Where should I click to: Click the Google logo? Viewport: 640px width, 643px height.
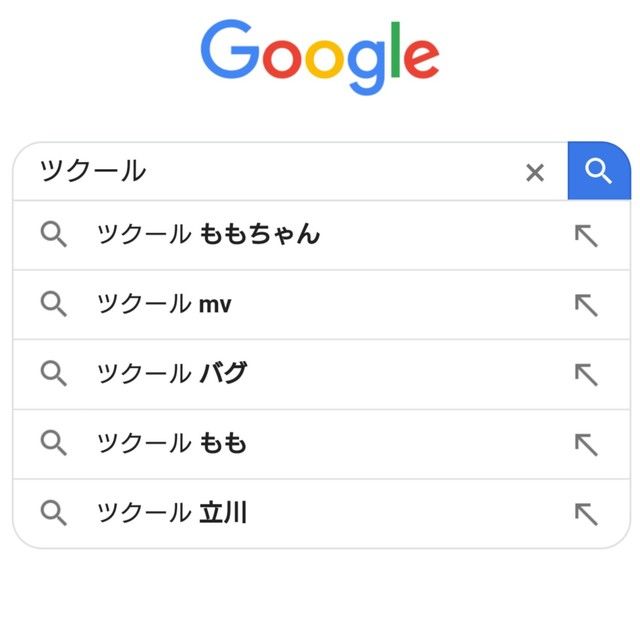coord(320,57)
